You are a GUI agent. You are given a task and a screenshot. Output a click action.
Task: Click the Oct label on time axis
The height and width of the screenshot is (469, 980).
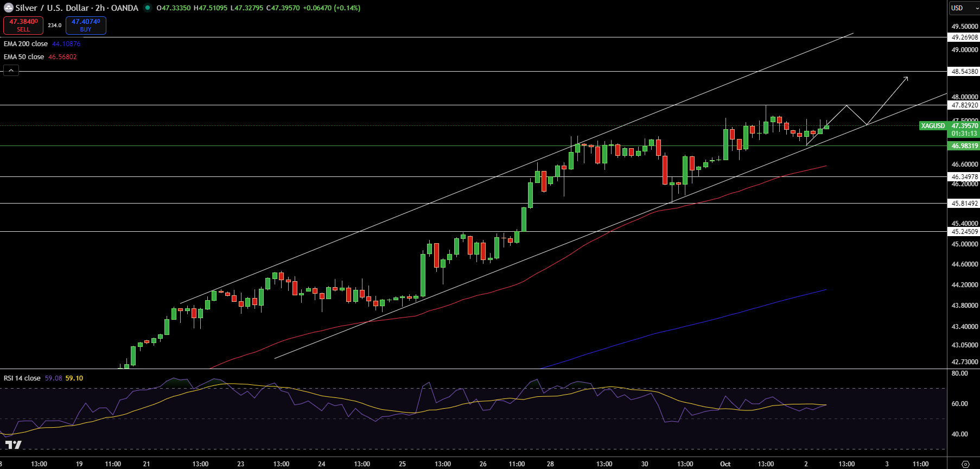725,464
